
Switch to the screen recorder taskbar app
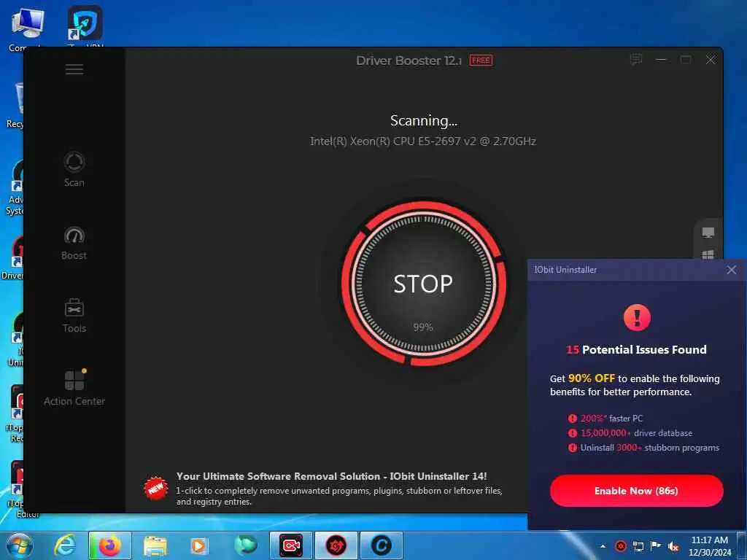tap(290, 545)
